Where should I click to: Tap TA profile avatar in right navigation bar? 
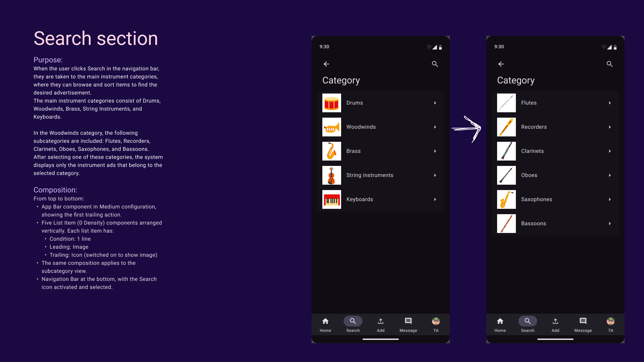(610, 321)
